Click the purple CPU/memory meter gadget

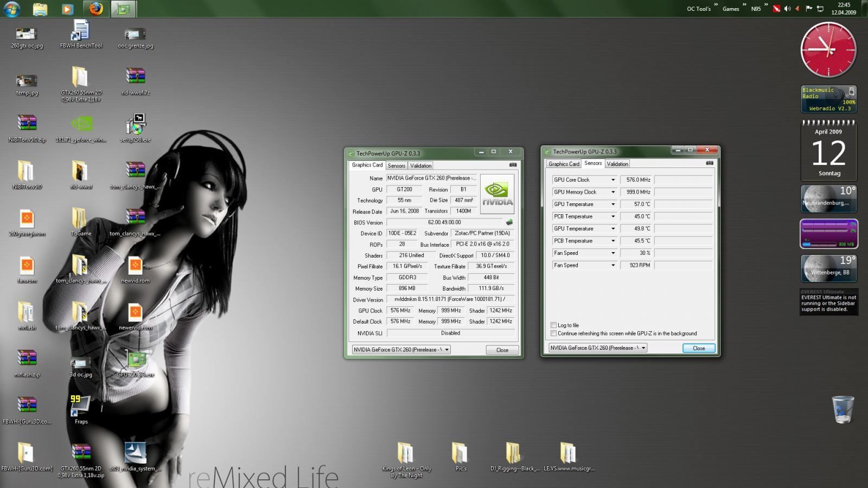(829, 234)
